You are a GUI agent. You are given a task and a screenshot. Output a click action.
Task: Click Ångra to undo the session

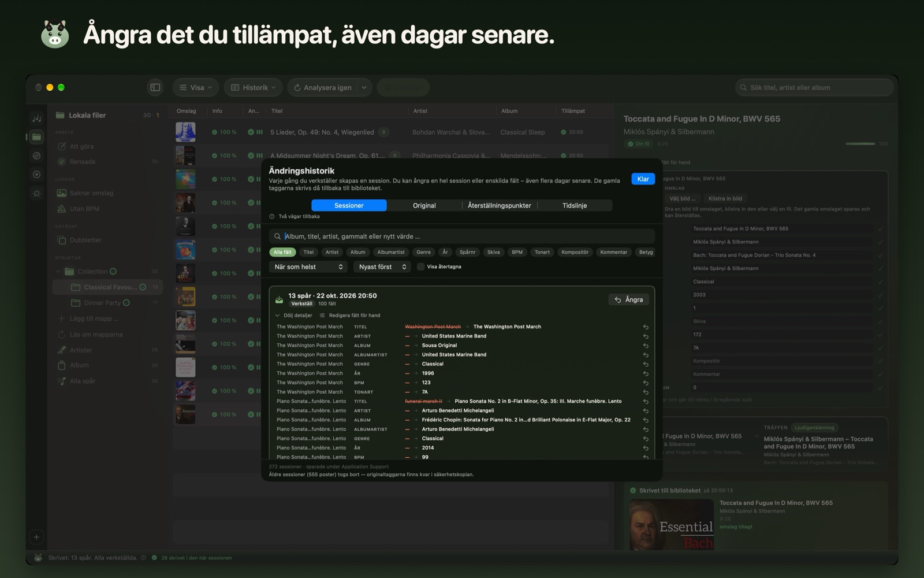click(x=628, y=299)
